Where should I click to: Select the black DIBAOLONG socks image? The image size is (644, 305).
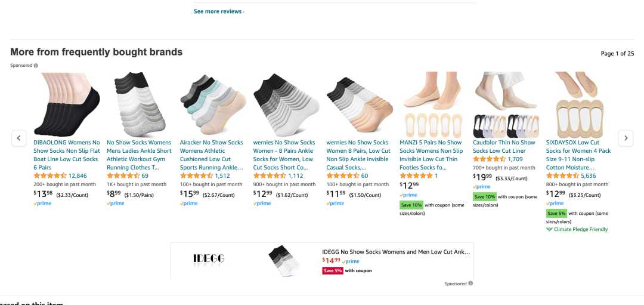click(x=67, y=105)
